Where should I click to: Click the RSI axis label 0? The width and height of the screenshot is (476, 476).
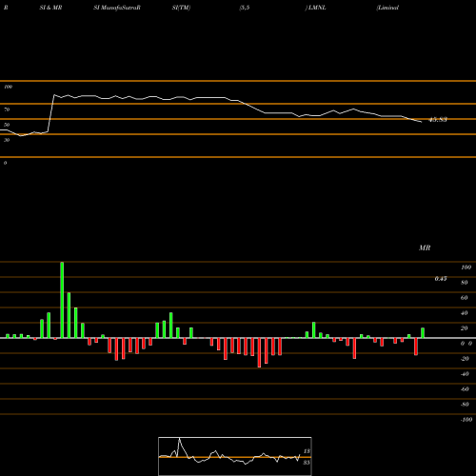pyautogui.click(x=5, y=163)
